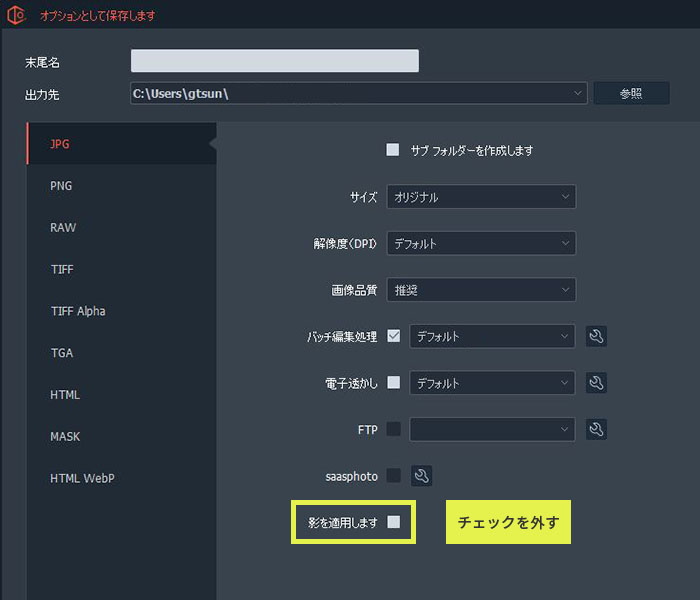Viewport: 700px width, 600px height.
Task: Click the wrench icon beside バッチ編集処理
Action: [x=596, y=337]
